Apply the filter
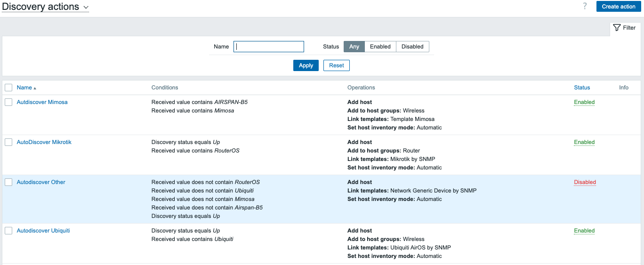This screenshot has width=644, height=265. (306, 65)
